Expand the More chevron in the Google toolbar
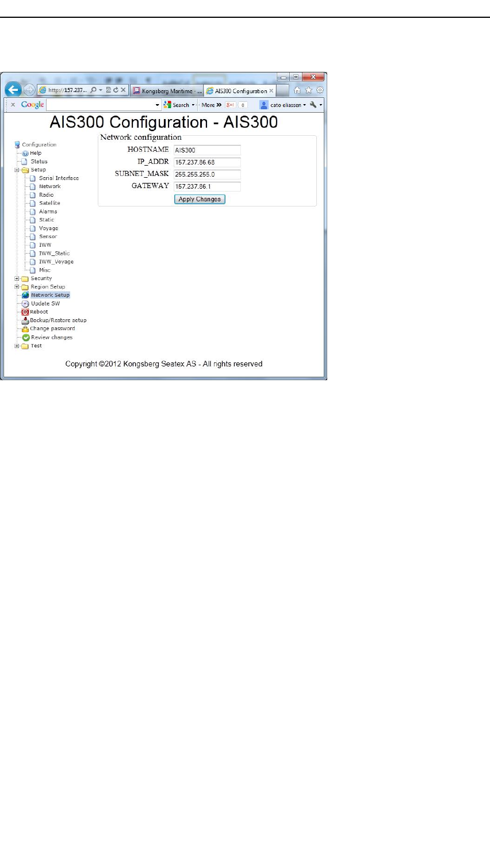This screenshot has height=868, width=490. point(219,105)
